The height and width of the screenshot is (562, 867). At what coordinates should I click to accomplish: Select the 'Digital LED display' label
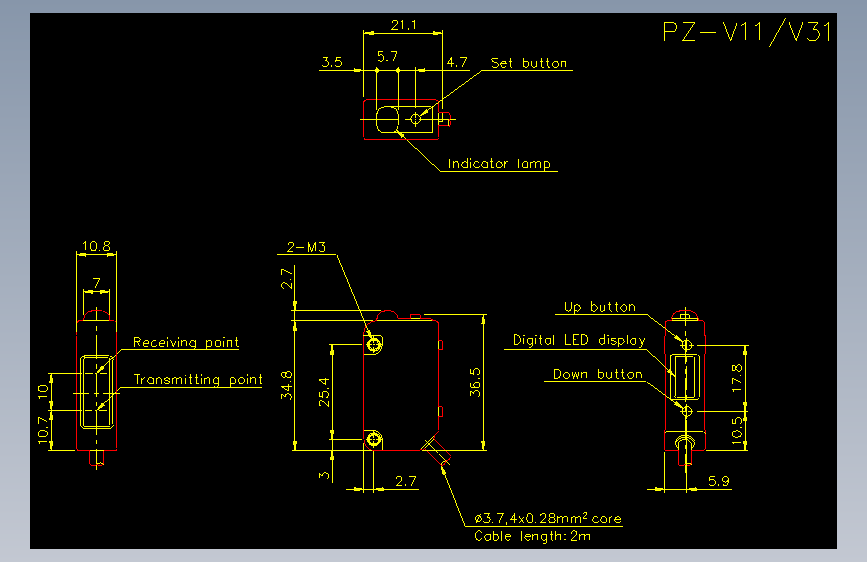[579, 340]
